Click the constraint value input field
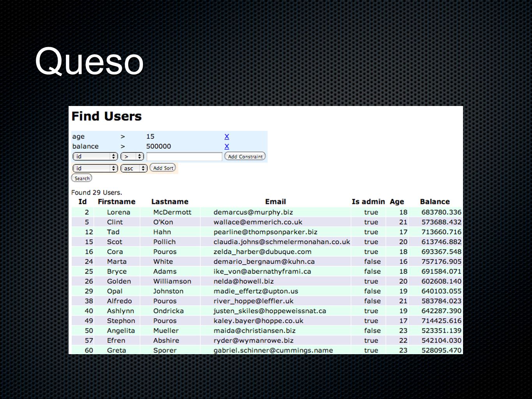This screenshot has height=399, width=532. coord(184,157)
